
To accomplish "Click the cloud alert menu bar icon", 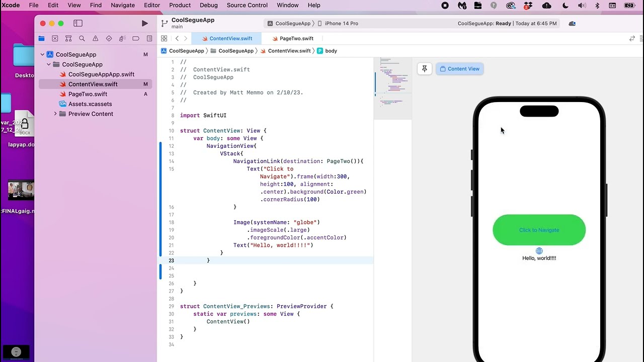I will click(546, 6).
